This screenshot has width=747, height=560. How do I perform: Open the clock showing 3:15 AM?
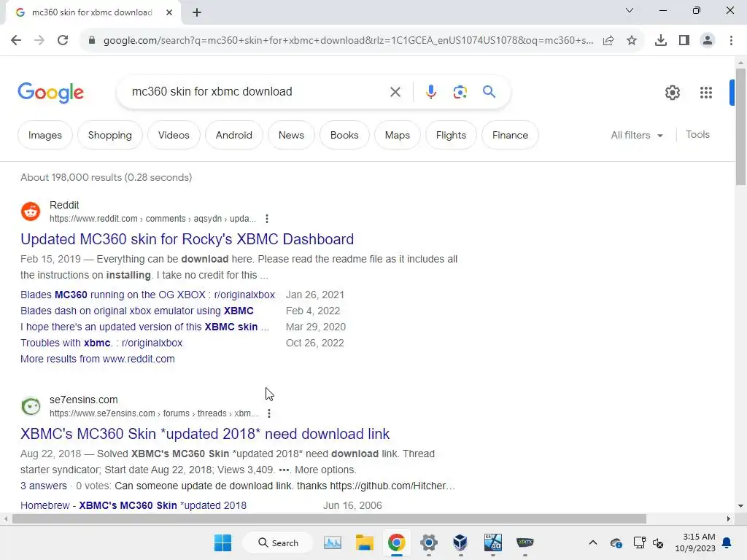[695, 542]
